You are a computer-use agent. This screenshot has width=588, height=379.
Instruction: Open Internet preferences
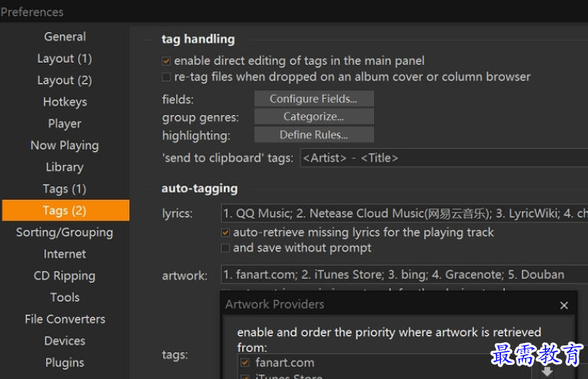pos(65,254)
